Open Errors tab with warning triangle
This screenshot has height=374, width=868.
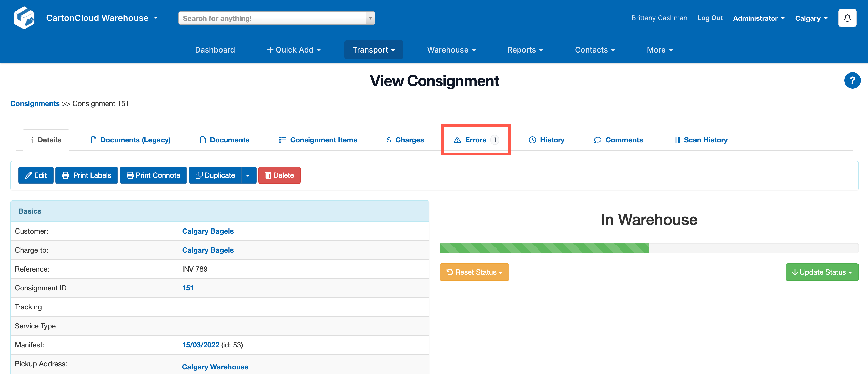click(x=475, y=140)
